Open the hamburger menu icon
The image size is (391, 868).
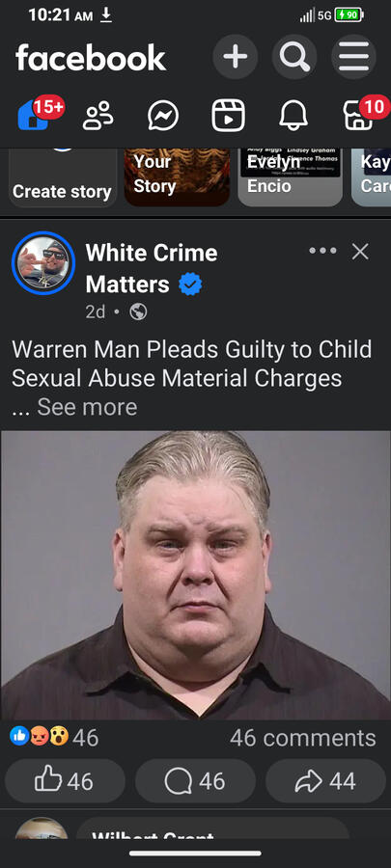[x=354, y=57]
